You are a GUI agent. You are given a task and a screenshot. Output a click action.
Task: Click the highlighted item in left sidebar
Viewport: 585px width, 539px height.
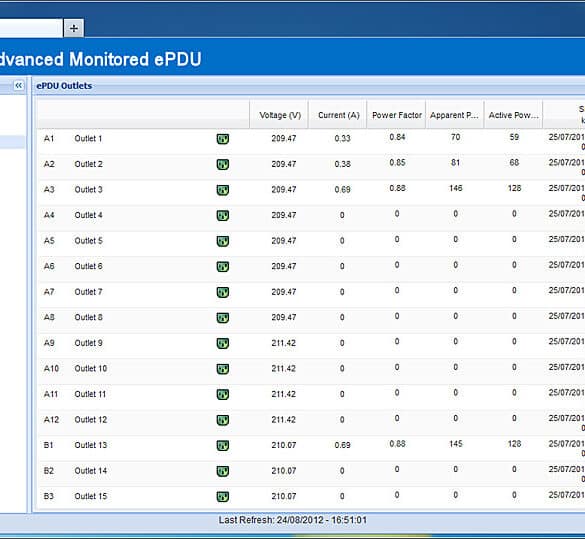[x=12, y=142]
